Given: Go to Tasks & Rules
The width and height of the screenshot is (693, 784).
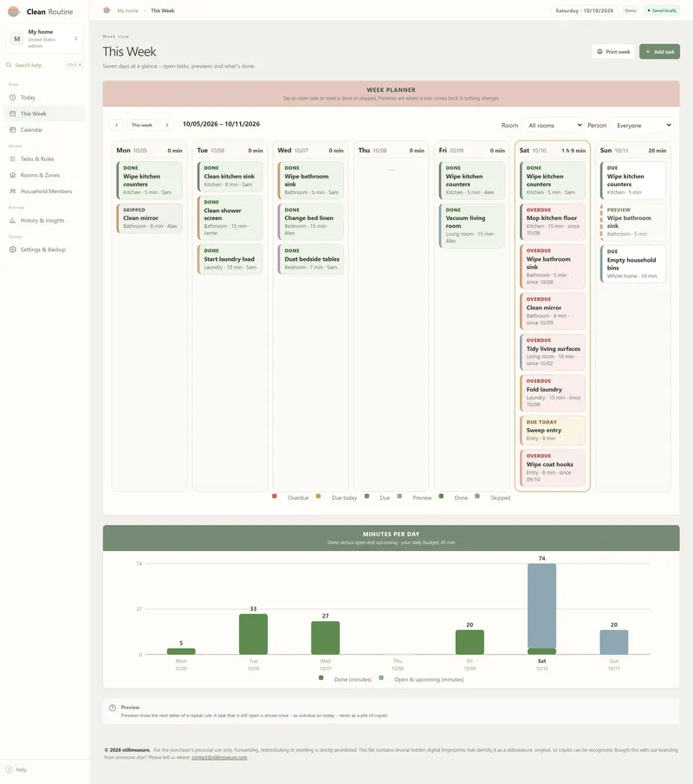Looking at the screenshot, I should (44, 159).
